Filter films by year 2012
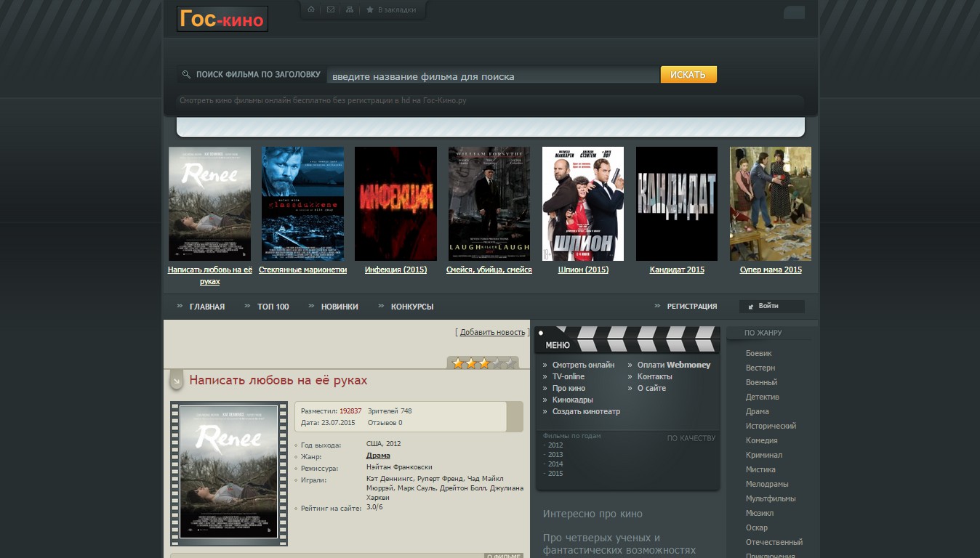Image resolution: width=980 pixels, height=558 pixels. click(555, 445)
